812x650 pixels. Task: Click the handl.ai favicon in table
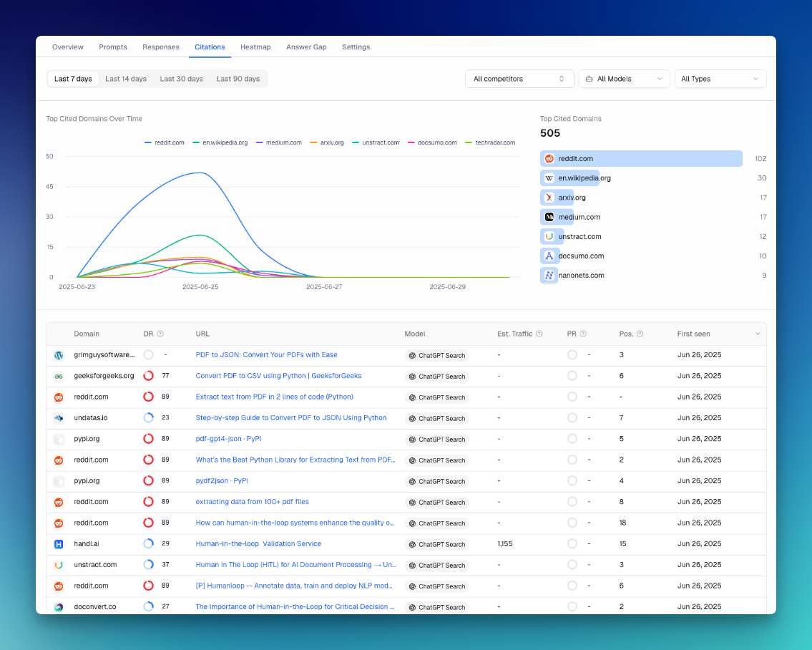tap(59, 544)
